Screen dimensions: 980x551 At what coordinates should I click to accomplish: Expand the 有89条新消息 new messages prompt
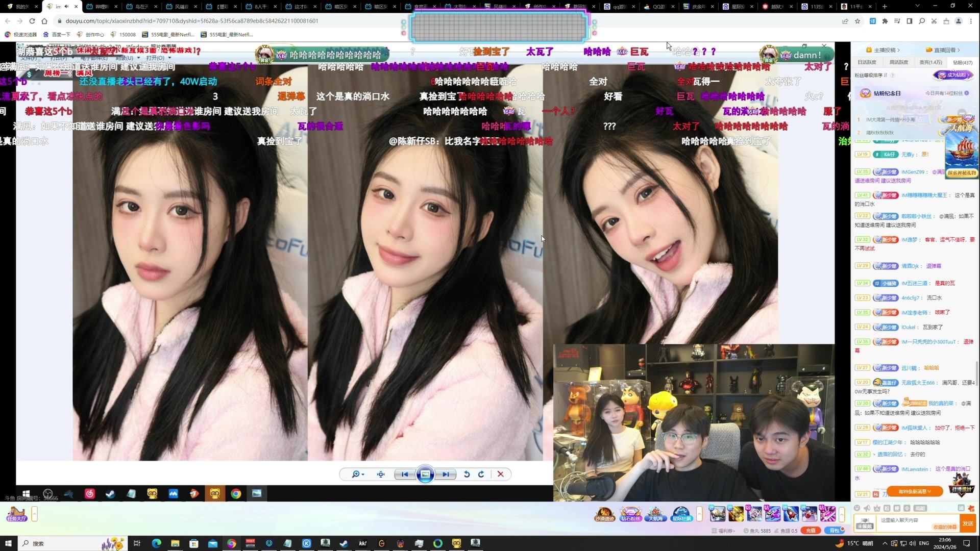point(915,491)
